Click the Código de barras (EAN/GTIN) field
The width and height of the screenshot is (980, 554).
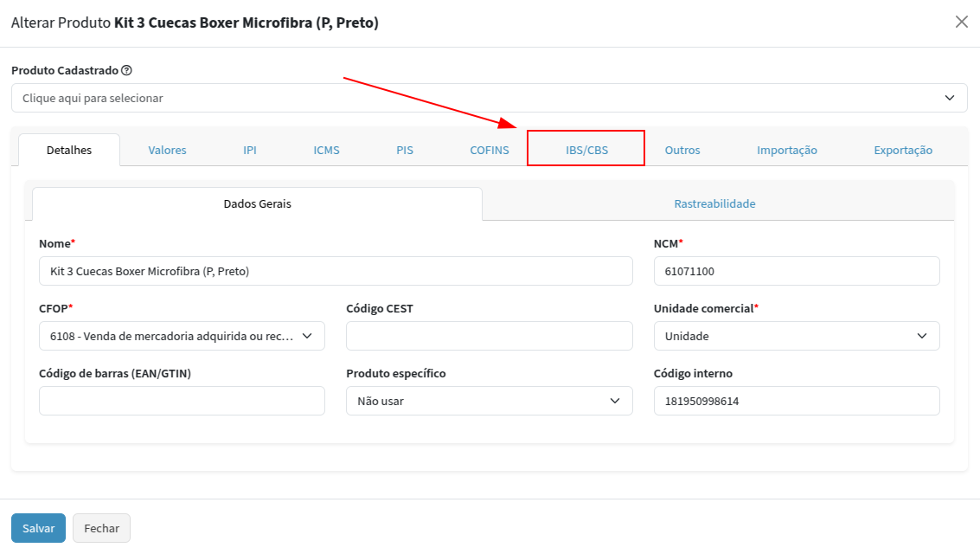coord(182,401)
